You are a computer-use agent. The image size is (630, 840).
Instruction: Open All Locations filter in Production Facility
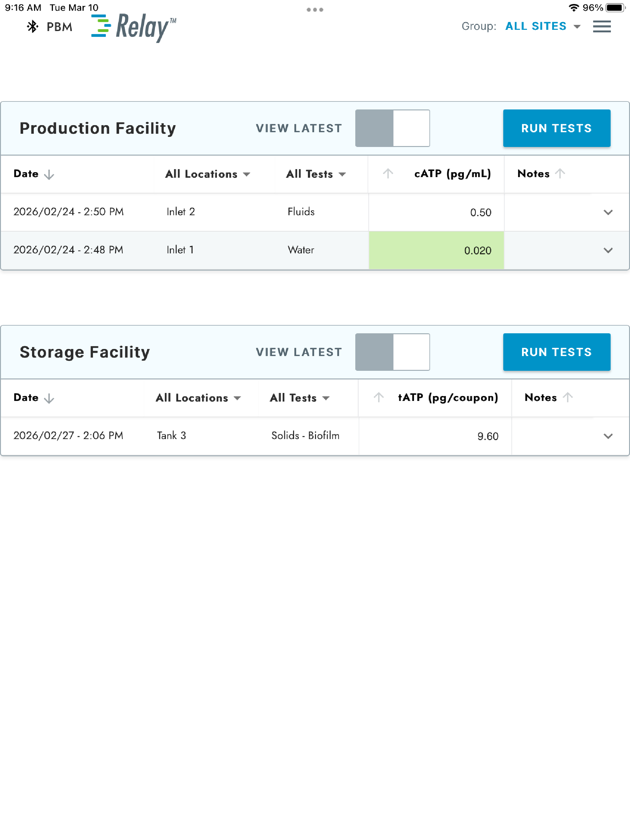[x=208, y=174]
